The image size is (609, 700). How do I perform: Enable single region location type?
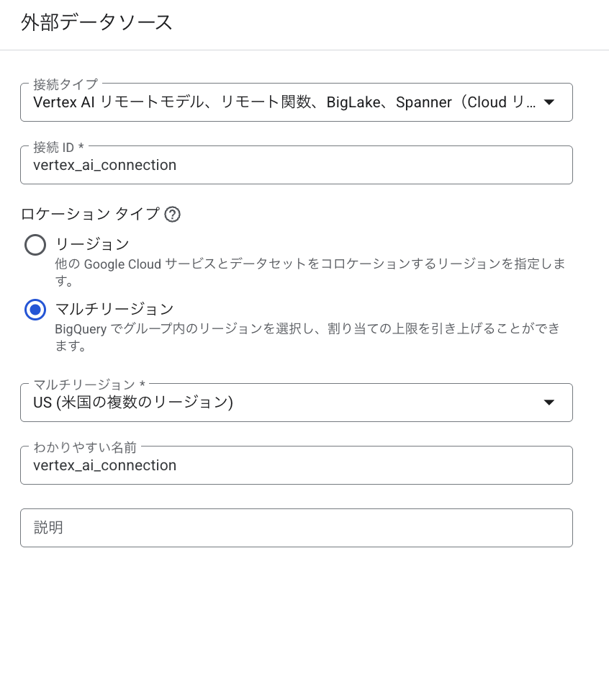(x=35, y=245)
